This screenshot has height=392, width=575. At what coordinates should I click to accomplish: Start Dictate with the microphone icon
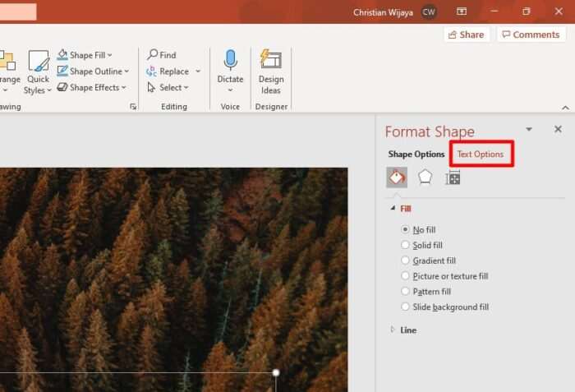[230, 60]
